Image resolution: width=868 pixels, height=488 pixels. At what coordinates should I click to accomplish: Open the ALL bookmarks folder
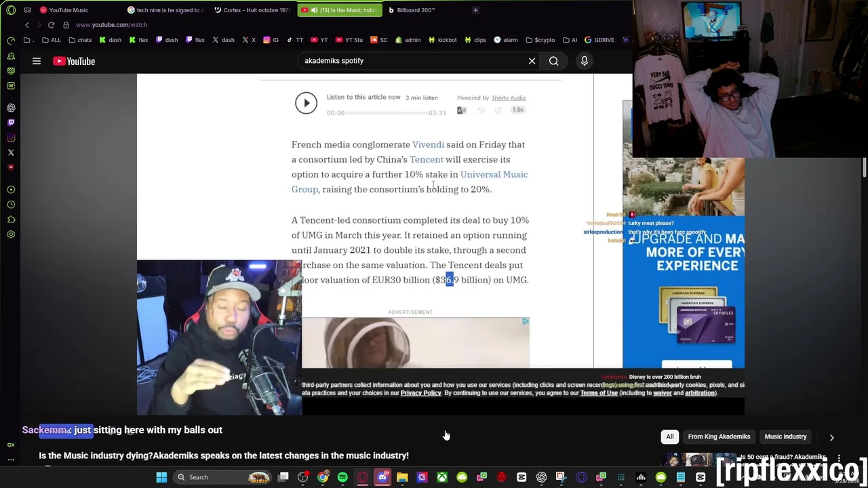tap(51, 40)
